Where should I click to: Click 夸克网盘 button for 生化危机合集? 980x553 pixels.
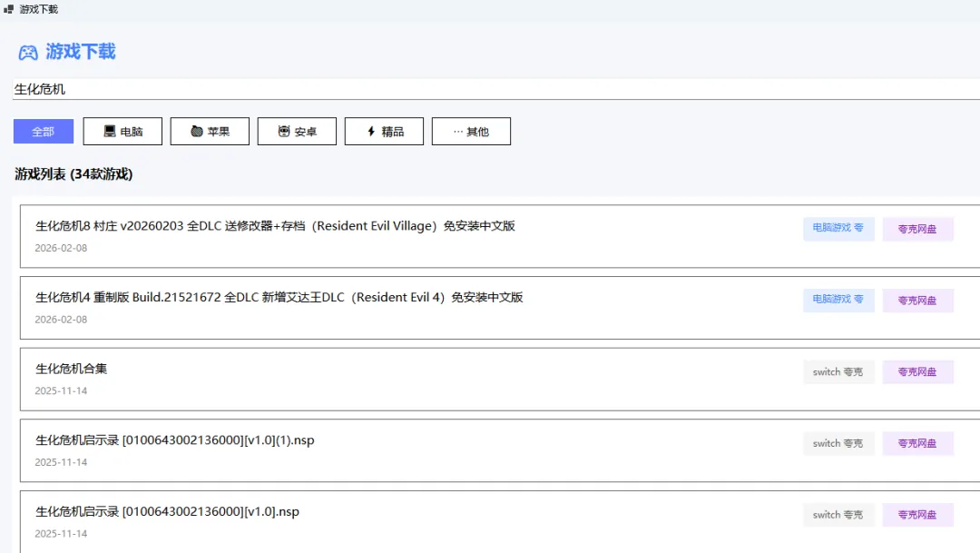[x=917, y=371]
